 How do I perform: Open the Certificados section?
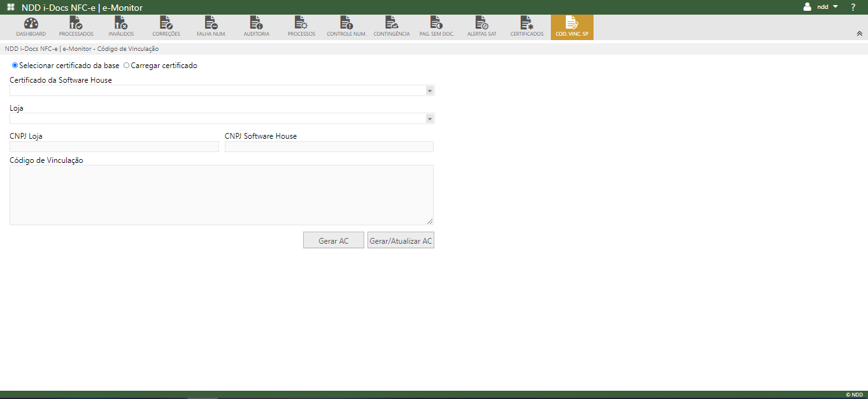(527, 27)
